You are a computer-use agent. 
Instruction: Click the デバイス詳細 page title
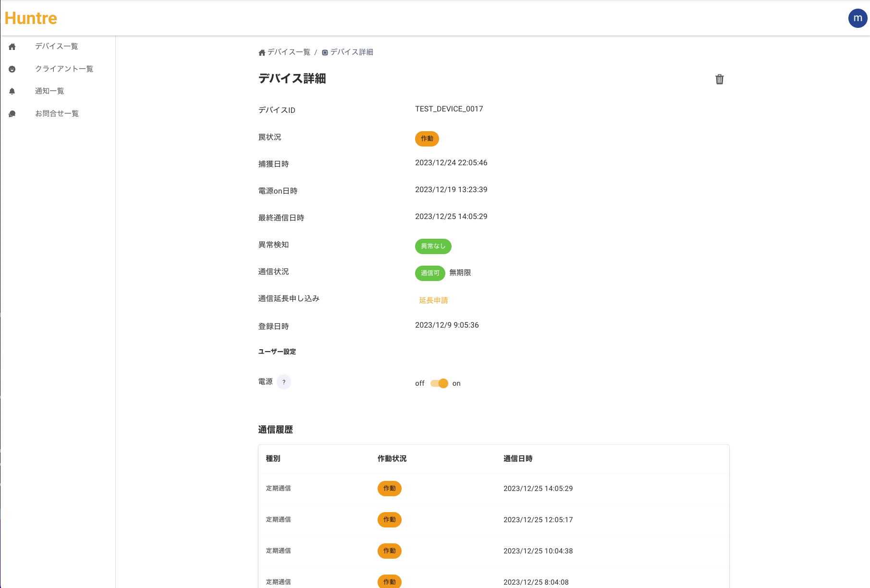coord(292,78)
